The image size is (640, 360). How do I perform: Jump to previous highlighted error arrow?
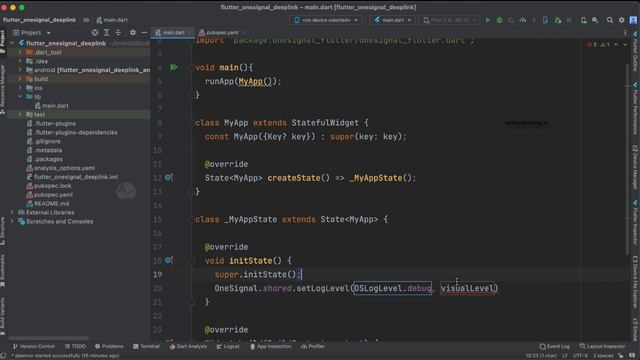(616, 44)
